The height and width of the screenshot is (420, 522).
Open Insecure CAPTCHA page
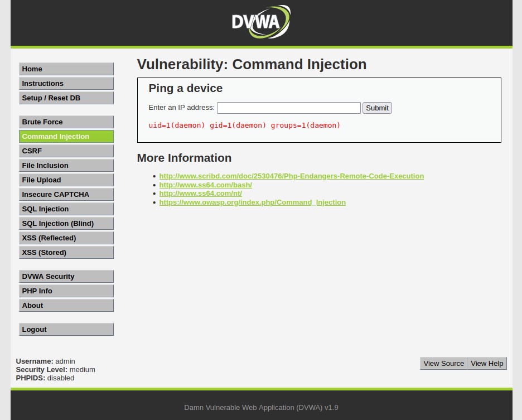coord(66,195)
